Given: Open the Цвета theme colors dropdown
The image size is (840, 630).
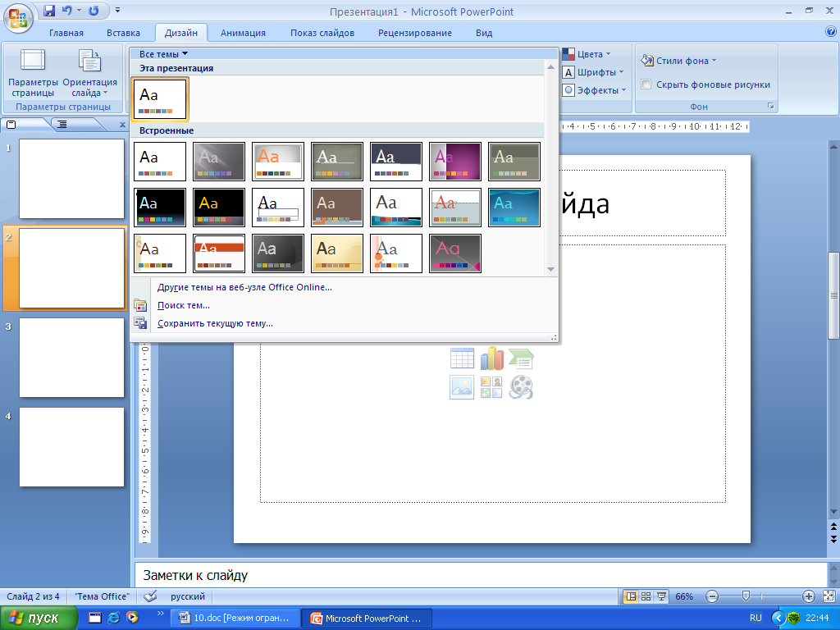Looking at the screenshot, I should [586, 54].
